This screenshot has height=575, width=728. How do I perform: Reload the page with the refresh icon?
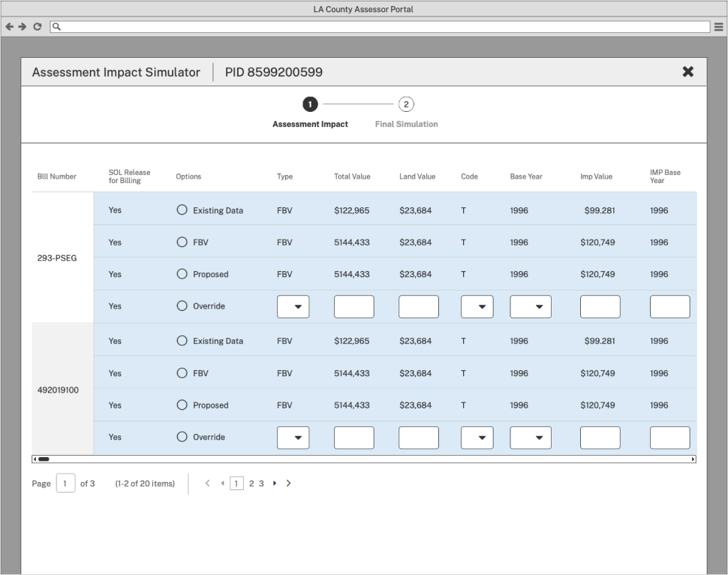coord(37,26)
